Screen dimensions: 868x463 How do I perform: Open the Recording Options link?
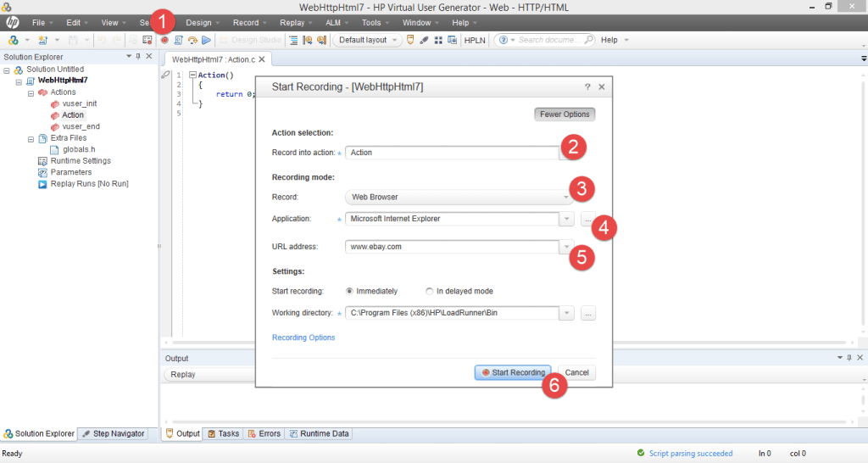(x=303, y=337)
